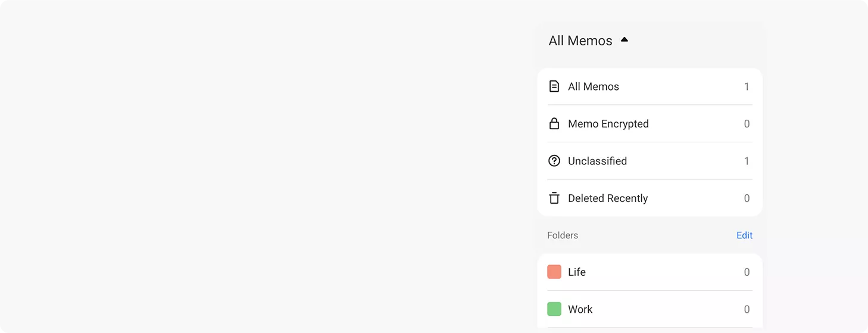Open the Deleted Recently label
The width and height of the screenshot is (868, 333).
coord(607,198)
